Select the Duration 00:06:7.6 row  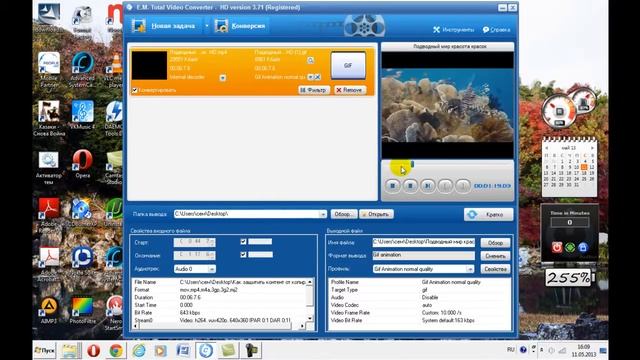tap(219, 298)
